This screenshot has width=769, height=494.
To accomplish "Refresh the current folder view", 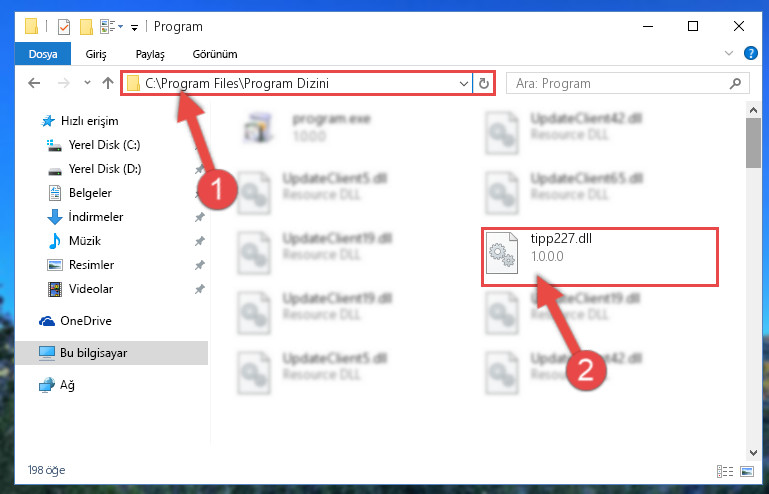I will [x=484, y=83].
